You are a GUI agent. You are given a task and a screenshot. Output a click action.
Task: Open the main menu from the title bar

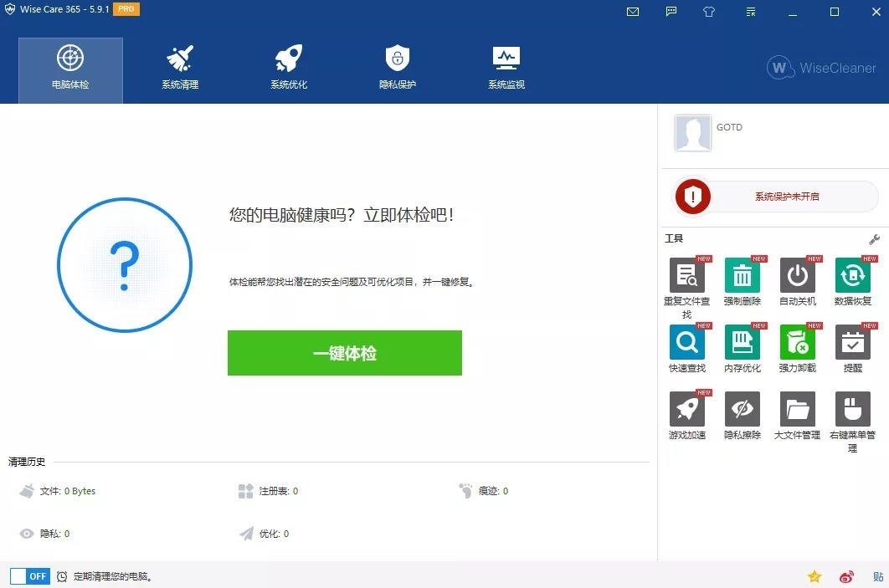point(750,12)
